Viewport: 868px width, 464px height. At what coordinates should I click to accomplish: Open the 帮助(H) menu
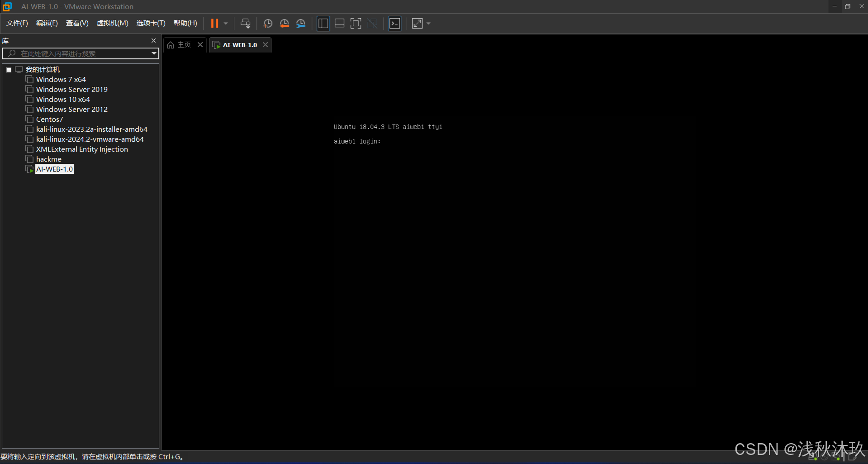point(185,23)
